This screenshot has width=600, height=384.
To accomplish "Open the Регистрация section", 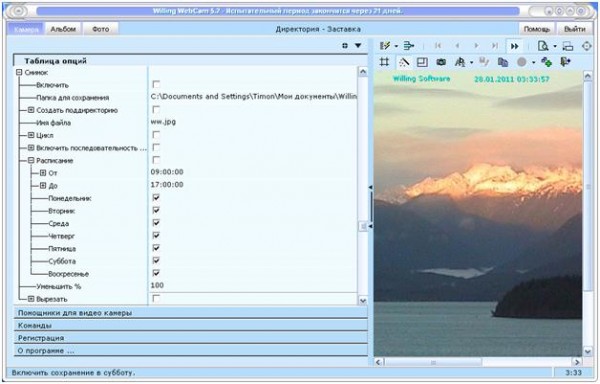I will tap(191, 338).
